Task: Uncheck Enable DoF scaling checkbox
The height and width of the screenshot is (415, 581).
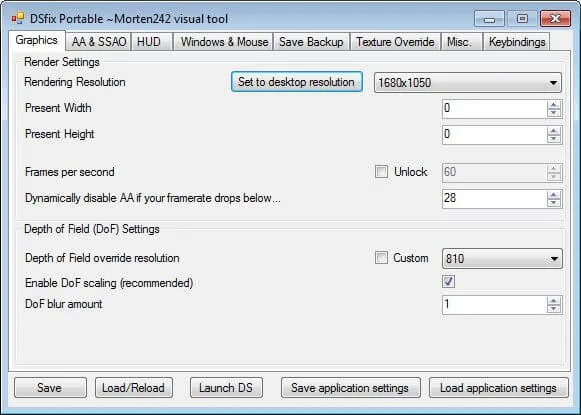Action: pyautogui.click(x=448, y=282)
